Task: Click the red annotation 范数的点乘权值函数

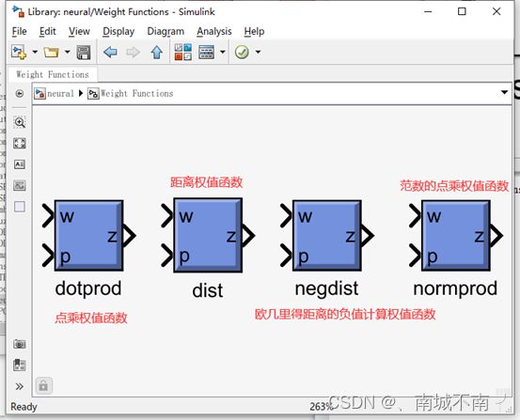Action: click(454, 186)
